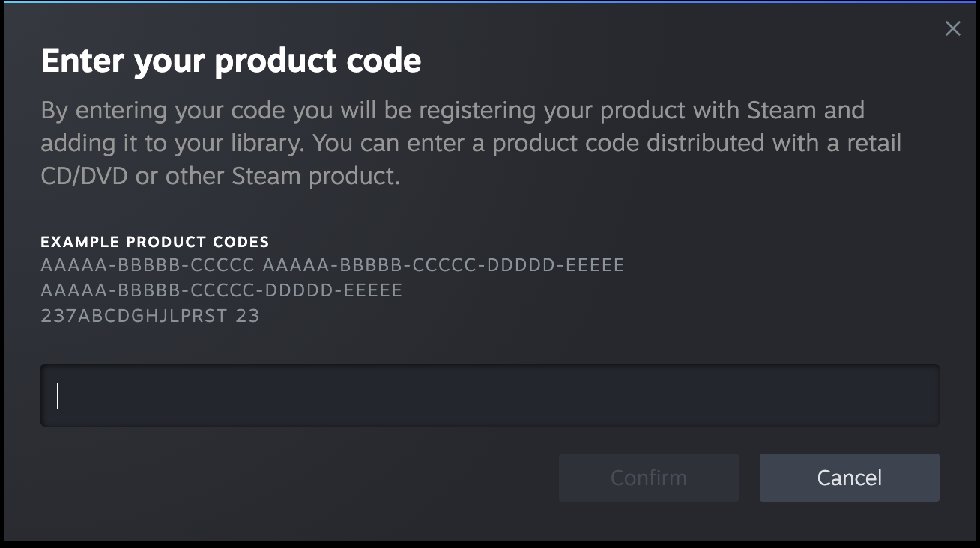Click the trailing "23" after 237ABCDGHJLPRST
The image size is (980, 548).
247,315
